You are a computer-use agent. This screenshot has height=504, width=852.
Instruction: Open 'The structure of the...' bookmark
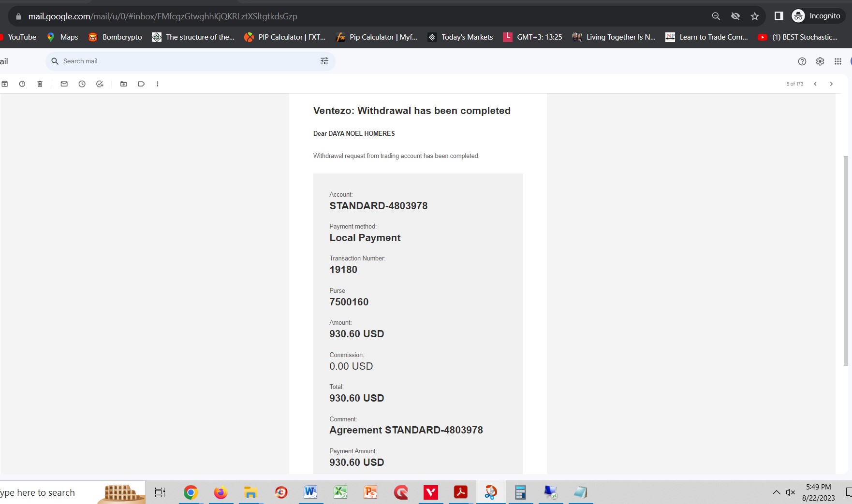pyautogui.click(x=193, y=37)
